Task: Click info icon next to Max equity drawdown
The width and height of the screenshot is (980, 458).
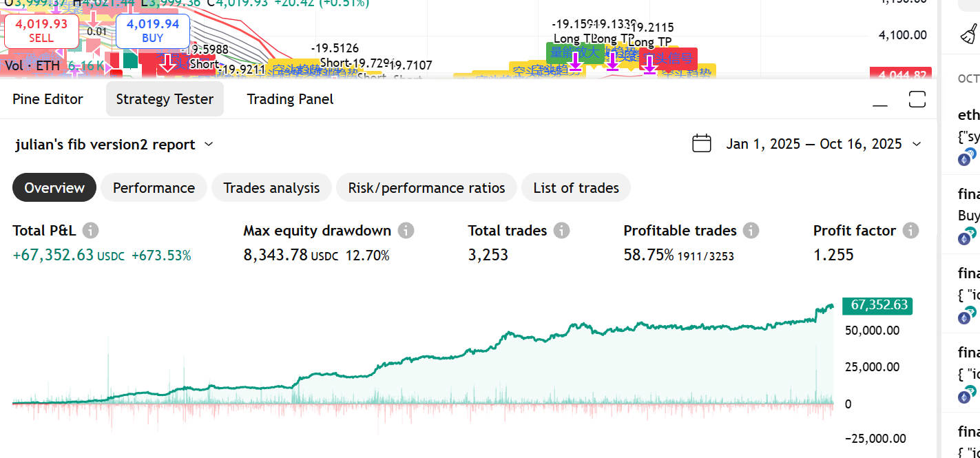Action: click(x=406, y=231)
